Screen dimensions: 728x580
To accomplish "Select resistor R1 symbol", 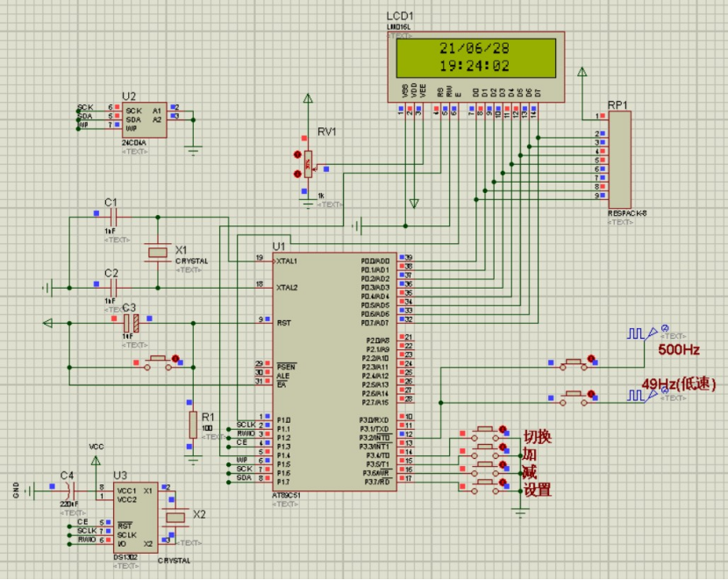I will (193, 425).
